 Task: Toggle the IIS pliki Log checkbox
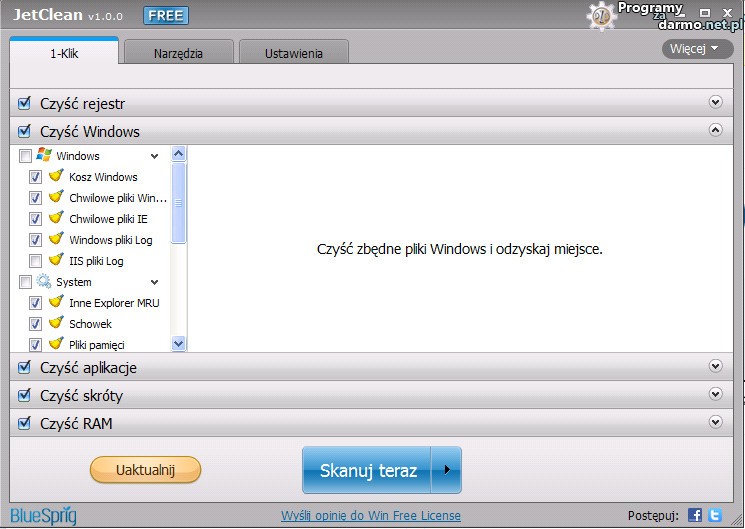36,261
